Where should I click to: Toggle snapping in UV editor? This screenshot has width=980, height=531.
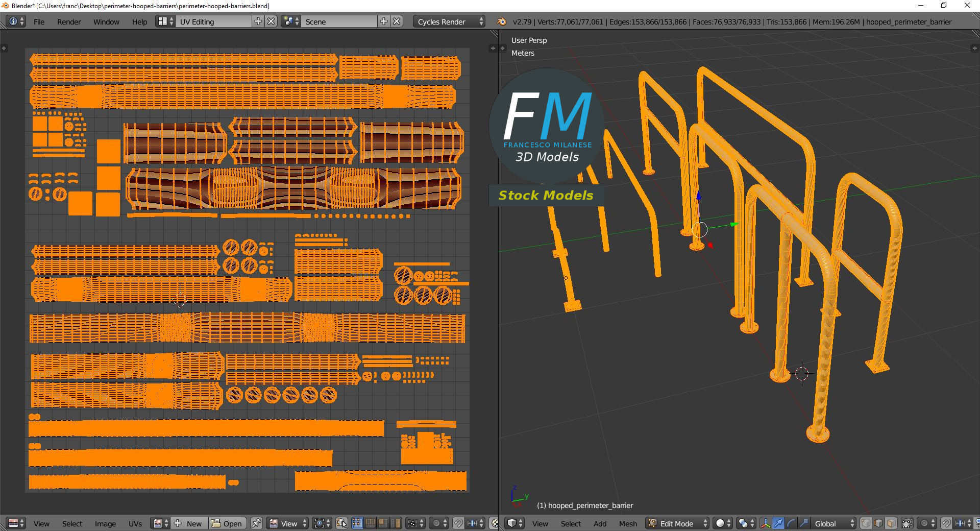[x=458, y=523]
